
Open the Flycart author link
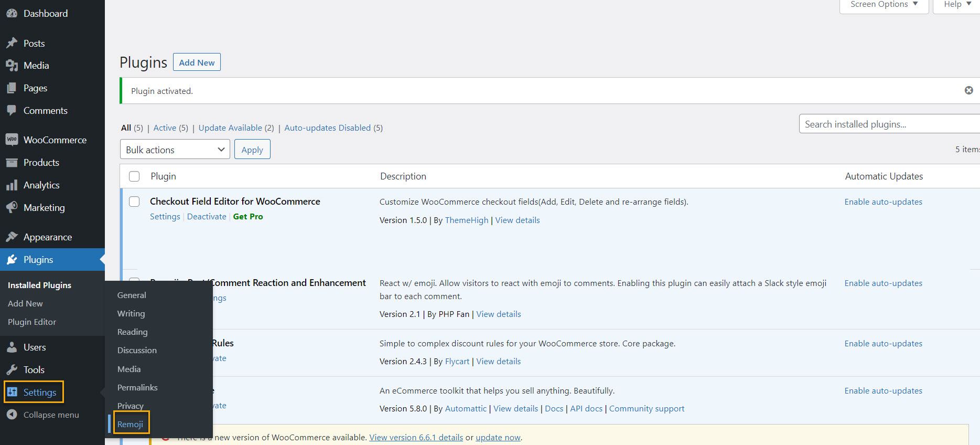point(457,362)
